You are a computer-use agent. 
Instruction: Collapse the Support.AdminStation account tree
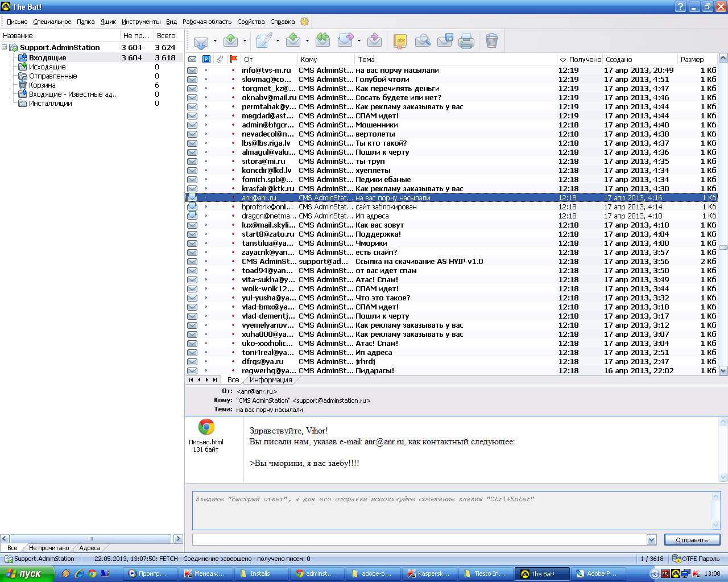point(5,47)
